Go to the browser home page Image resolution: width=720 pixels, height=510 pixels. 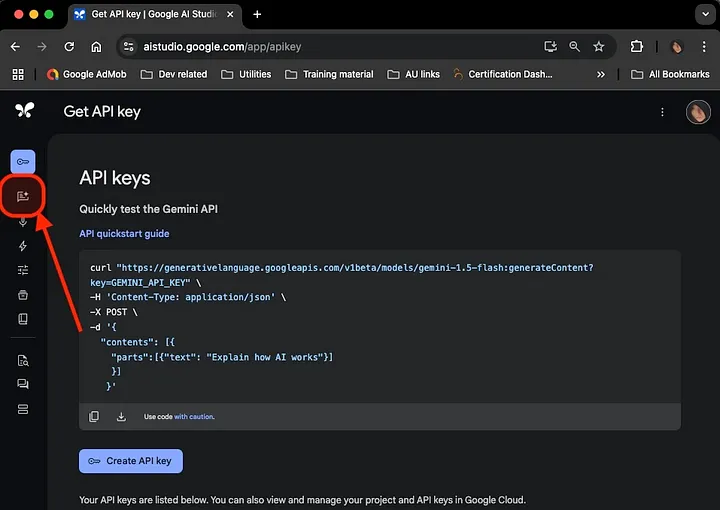pos(96,46)
